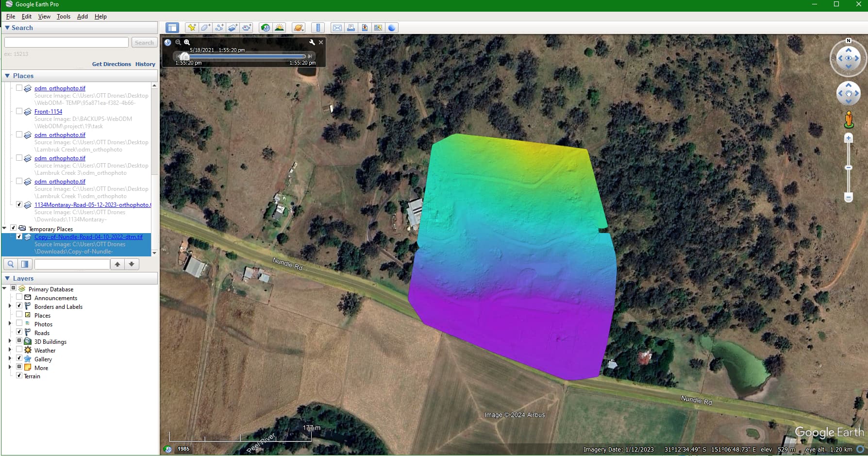Screen dimensions: 868x456
Task: Expand the Gallery layer tree
Action: click(10, 358)
